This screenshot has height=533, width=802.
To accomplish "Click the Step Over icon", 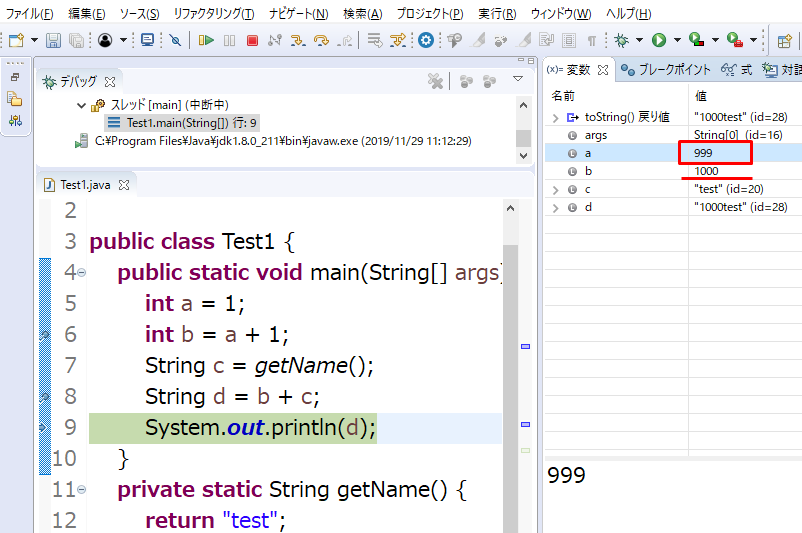I will [321, 40].
